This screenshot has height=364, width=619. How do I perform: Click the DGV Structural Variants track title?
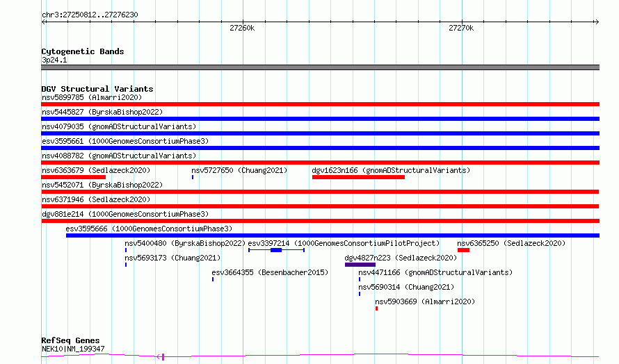tap(97, 89)
